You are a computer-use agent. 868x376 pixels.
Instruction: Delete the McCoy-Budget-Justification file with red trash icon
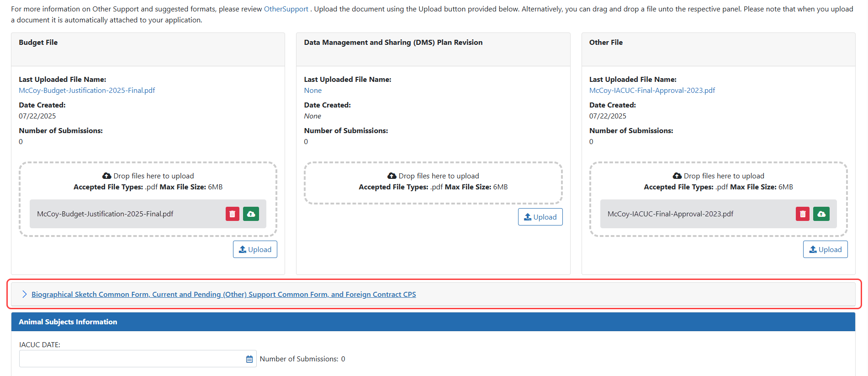[x=232, y=214]
